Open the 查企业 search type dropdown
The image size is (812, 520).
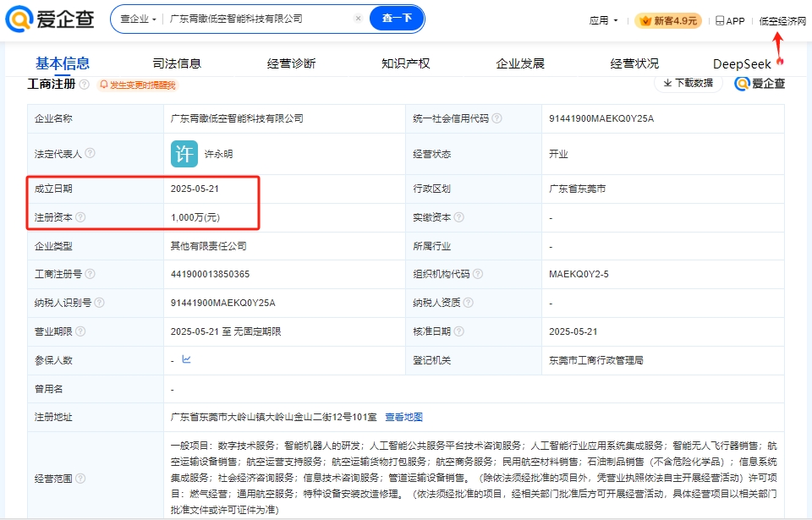point(137,18)
